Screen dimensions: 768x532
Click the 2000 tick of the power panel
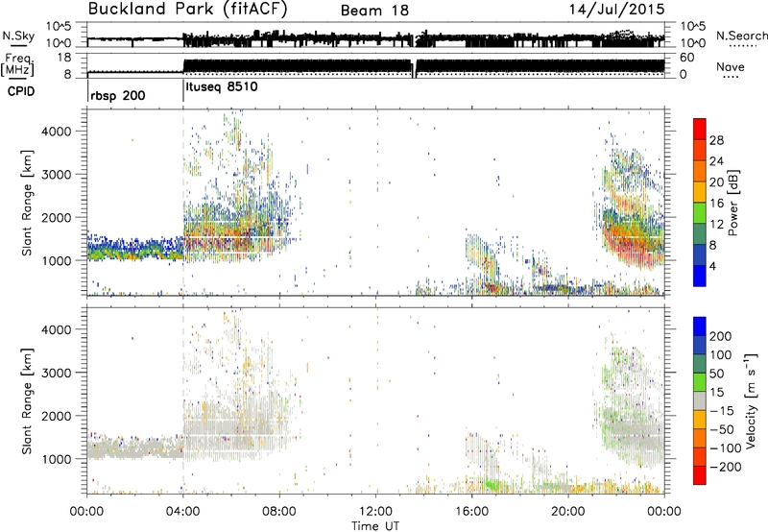(x=56, y=217)
